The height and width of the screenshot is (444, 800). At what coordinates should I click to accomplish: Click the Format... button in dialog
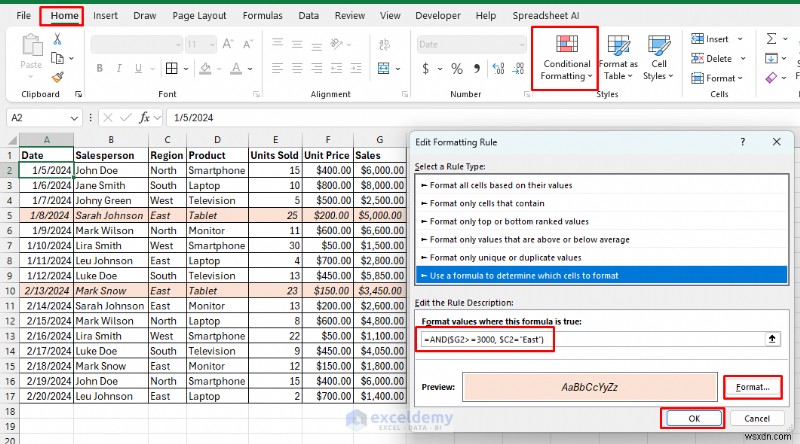[x=753, y=387]
